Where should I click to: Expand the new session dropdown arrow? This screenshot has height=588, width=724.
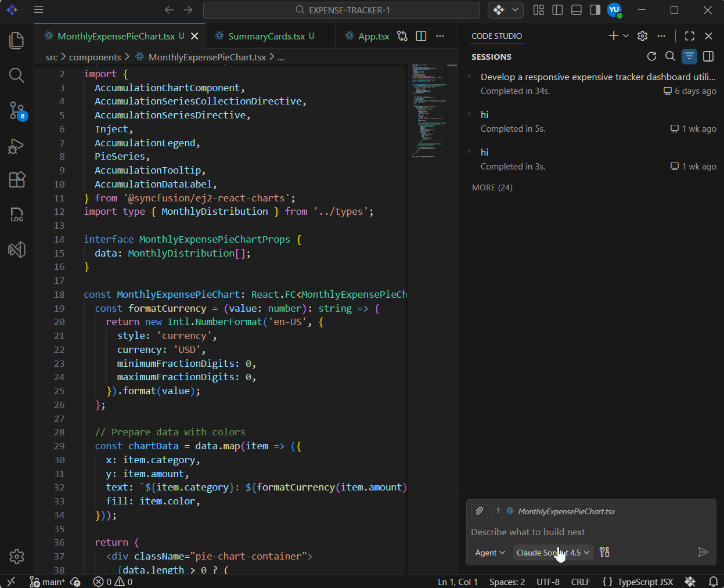coord(626,36)
